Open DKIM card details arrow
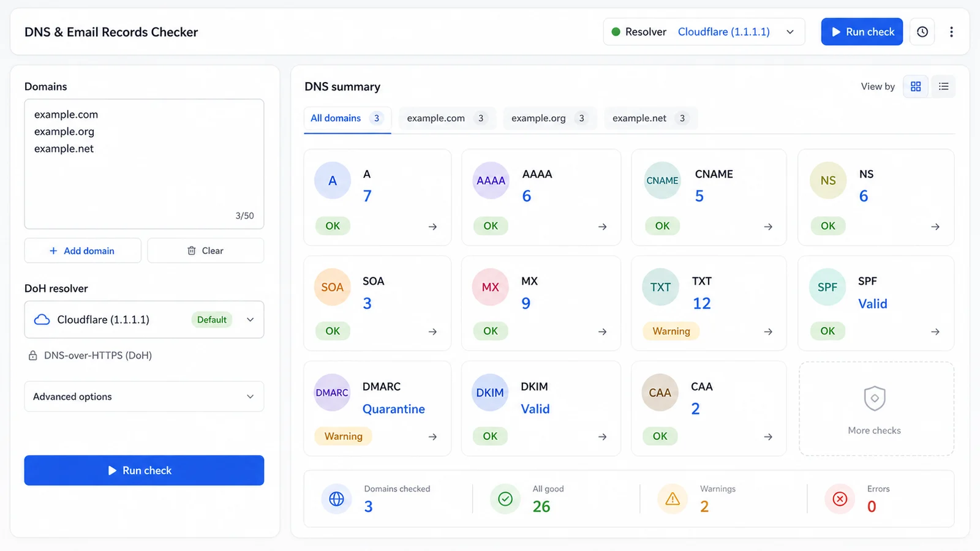Viewport: 980px width, 551px height. 603,437
